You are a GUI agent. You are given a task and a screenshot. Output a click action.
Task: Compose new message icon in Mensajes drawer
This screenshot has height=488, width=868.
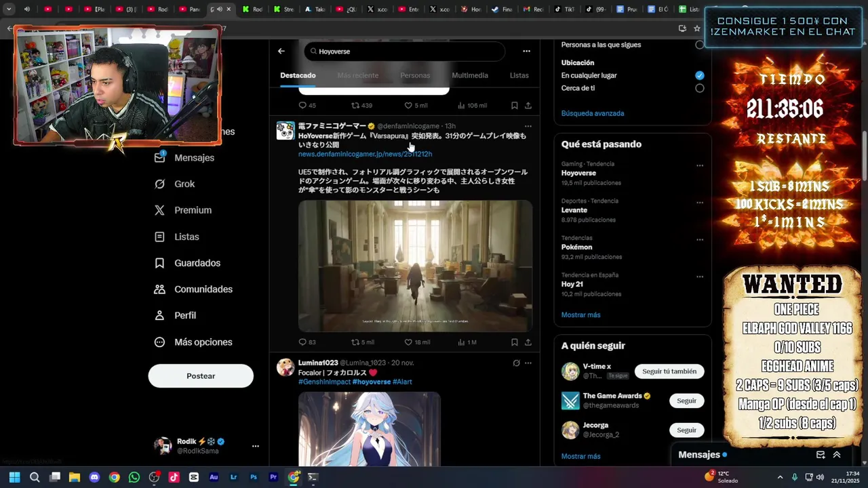click(x=821, y=455)
